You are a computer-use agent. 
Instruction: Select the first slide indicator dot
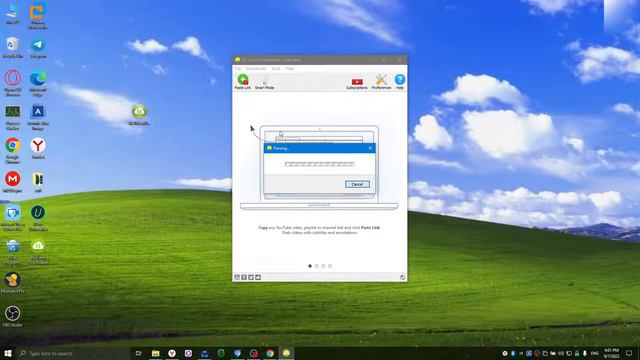(310, 266)
